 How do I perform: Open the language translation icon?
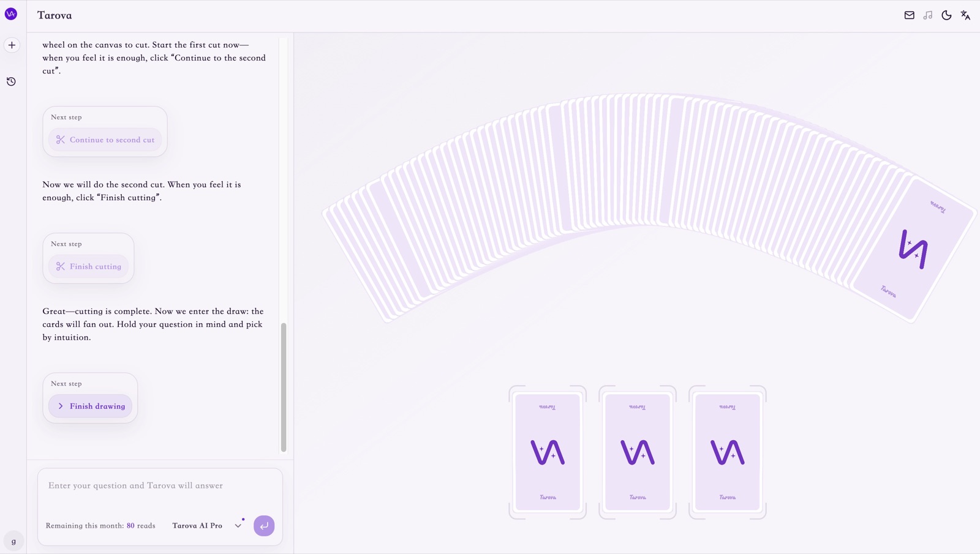[x=965, y=15]
